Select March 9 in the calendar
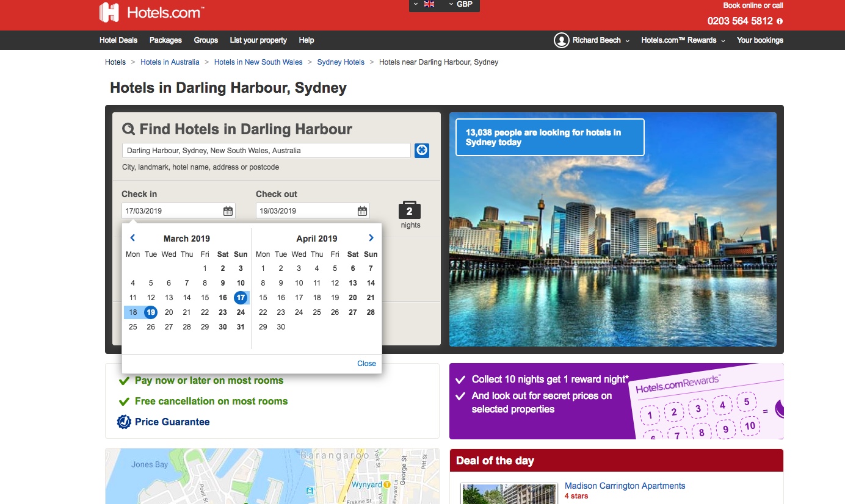 (x=223, y=283)
